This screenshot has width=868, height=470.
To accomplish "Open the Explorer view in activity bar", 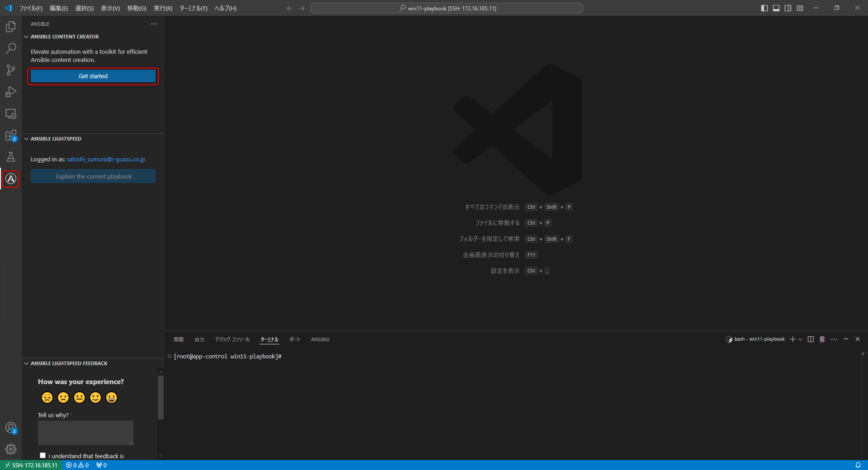I will coord(11,27).
